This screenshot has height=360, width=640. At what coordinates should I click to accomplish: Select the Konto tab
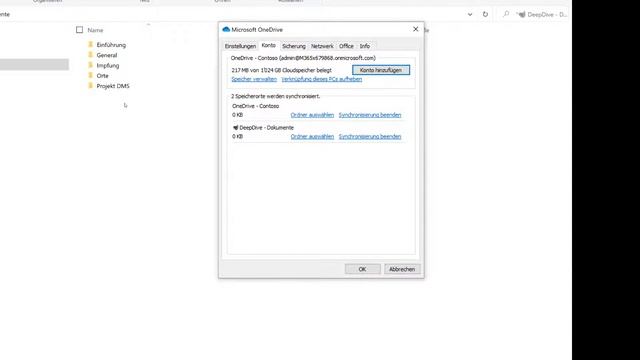pyautogui.click(x=269, y=45)
